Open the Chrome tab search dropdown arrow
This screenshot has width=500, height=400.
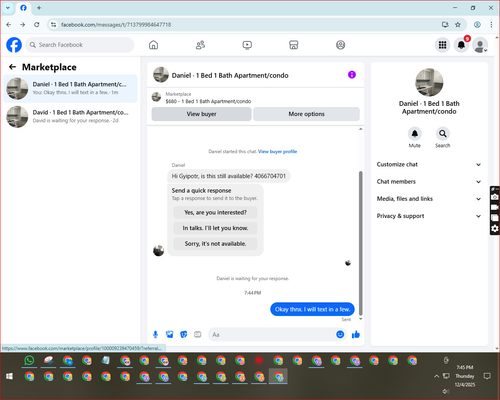(8, 8)
